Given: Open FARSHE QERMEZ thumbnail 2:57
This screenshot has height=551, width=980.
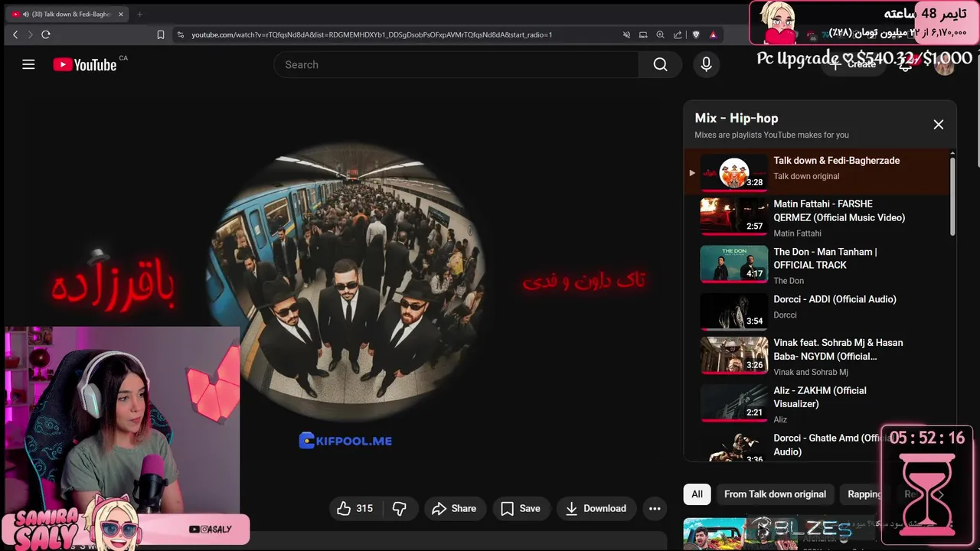Looking at the screenshot, I should pyautogui.click(x=733, y=216).
